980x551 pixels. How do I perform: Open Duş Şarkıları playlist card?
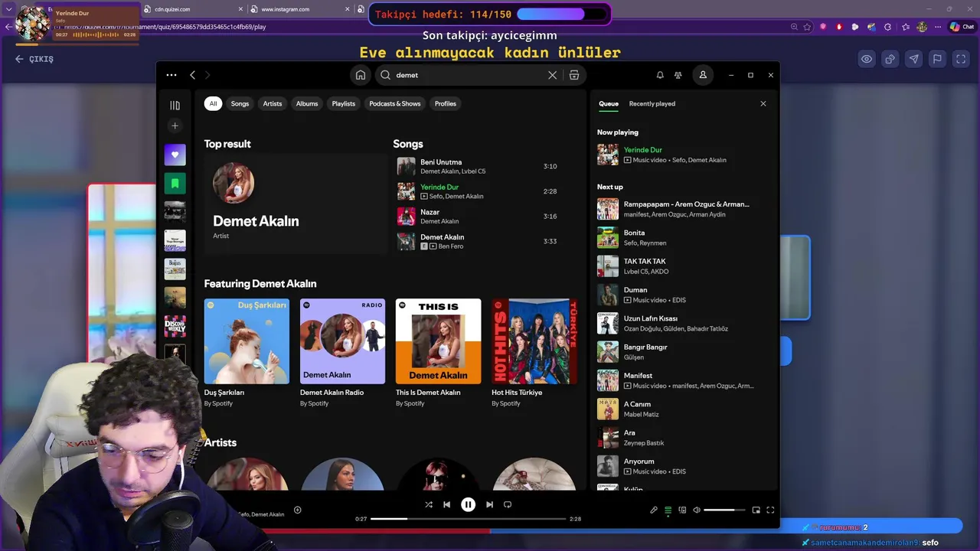click(x=247, y=353)
